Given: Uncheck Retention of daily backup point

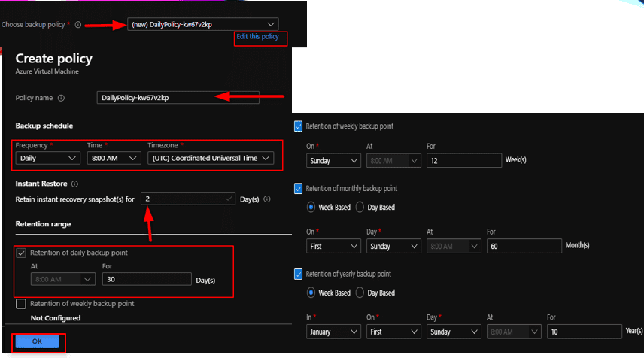Looking at the screenshot, I should pyautogui.click(x=21, y=253).
